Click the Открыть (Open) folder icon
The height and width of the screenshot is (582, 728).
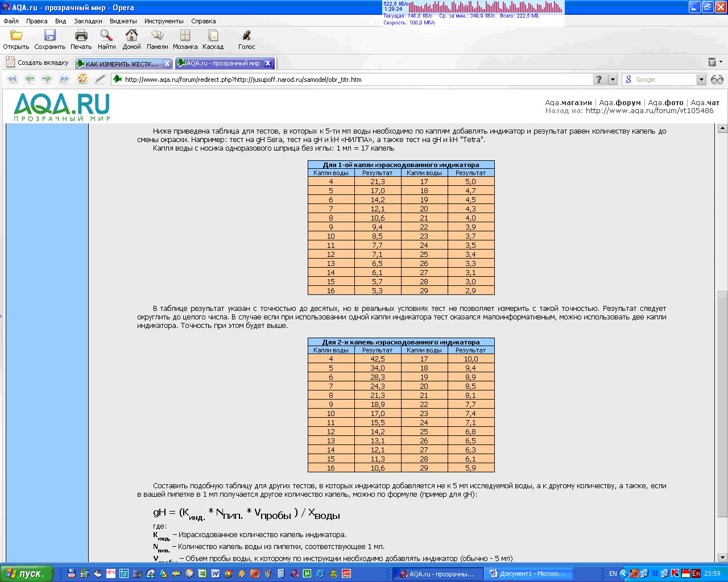click(16, 36)
